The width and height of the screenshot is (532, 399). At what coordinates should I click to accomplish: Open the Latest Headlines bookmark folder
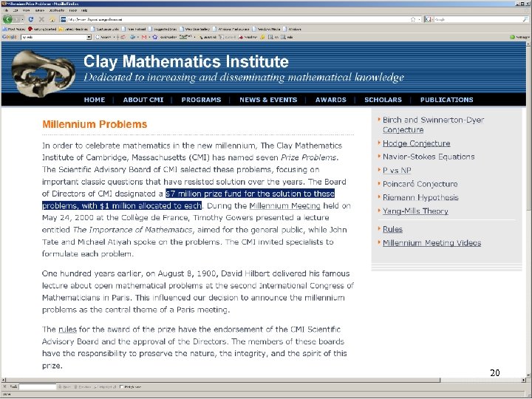click(72, 29)
